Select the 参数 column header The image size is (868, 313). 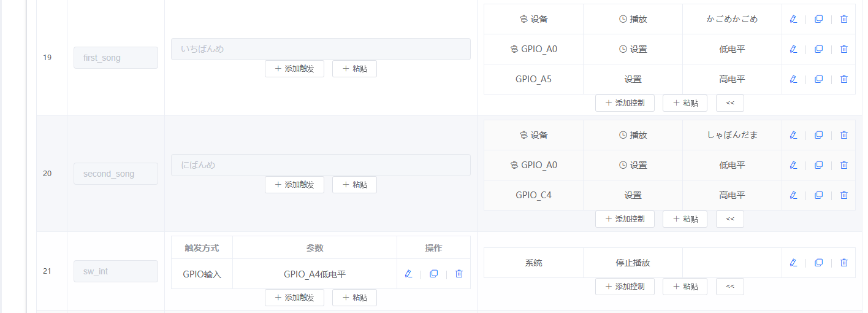(x=314, y=248)
